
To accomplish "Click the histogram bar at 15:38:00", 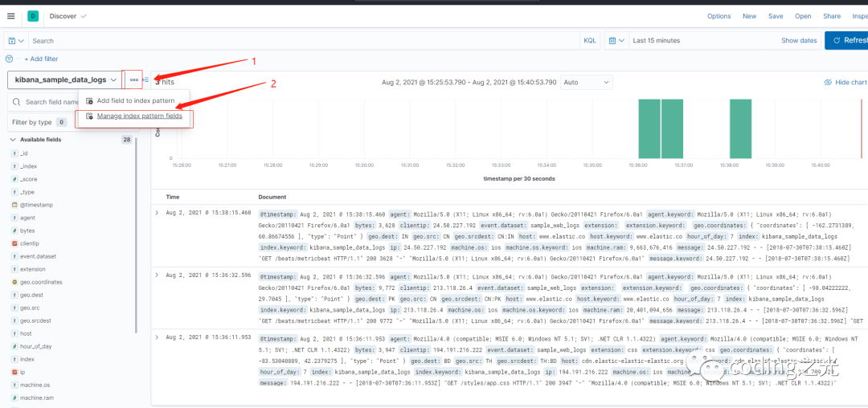I will pos(740,129).
